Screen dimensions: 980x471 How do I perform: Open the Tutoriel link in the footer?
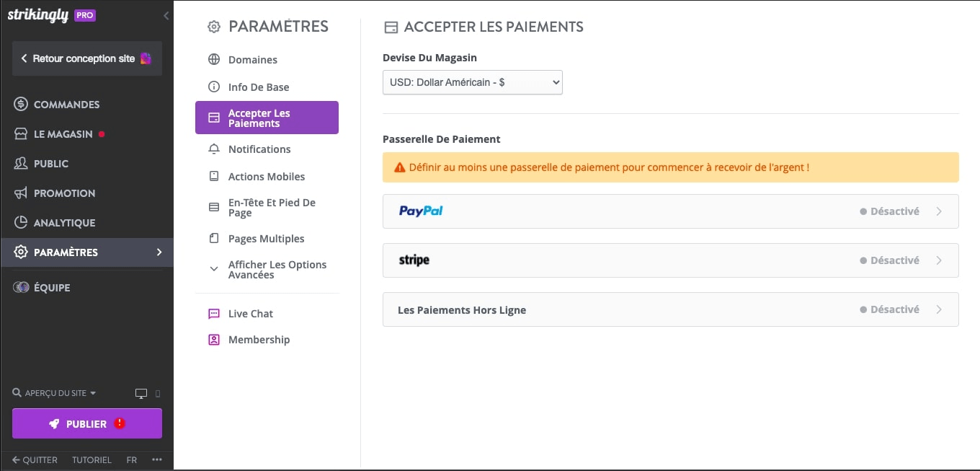[x=92, y=459]
